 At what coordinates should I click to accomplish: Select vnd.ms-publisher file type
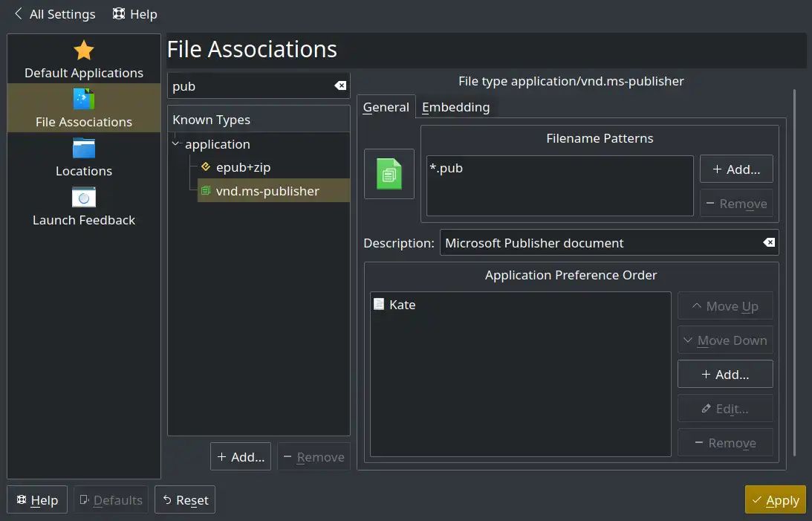(267, 191)
